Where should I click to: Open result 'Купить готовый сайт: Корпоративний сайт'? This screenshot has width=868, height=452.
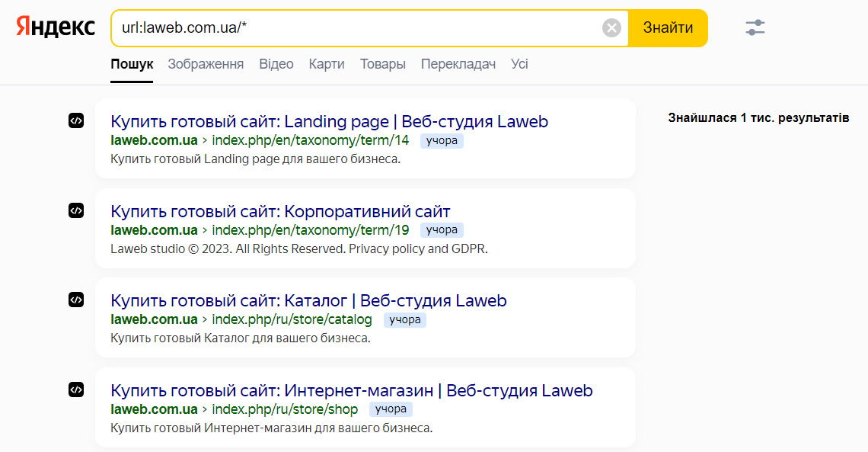click(281, 211)
